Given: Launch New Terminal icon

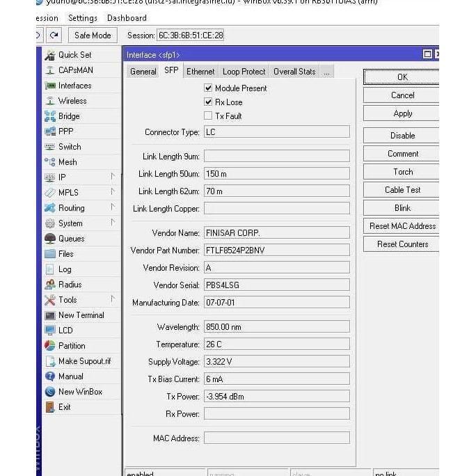Looking at the screenshot, I should (50, 315).
